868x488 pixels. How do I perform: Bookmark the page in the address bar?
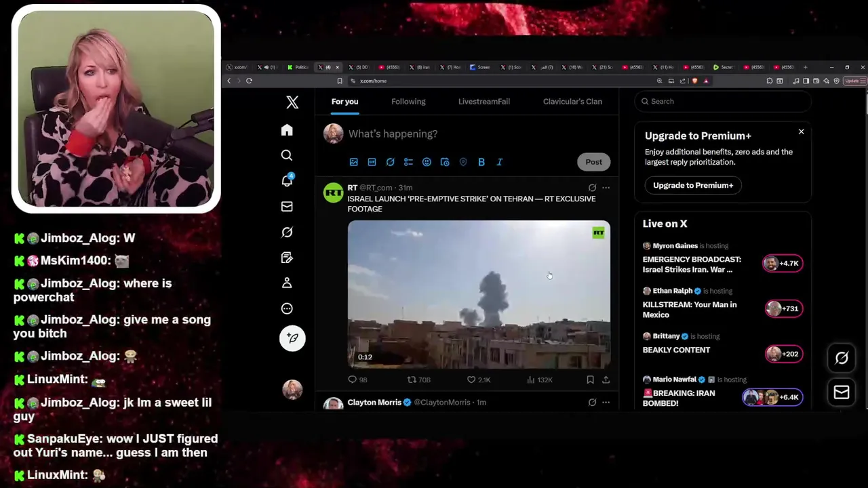click(x=340, y=81)
